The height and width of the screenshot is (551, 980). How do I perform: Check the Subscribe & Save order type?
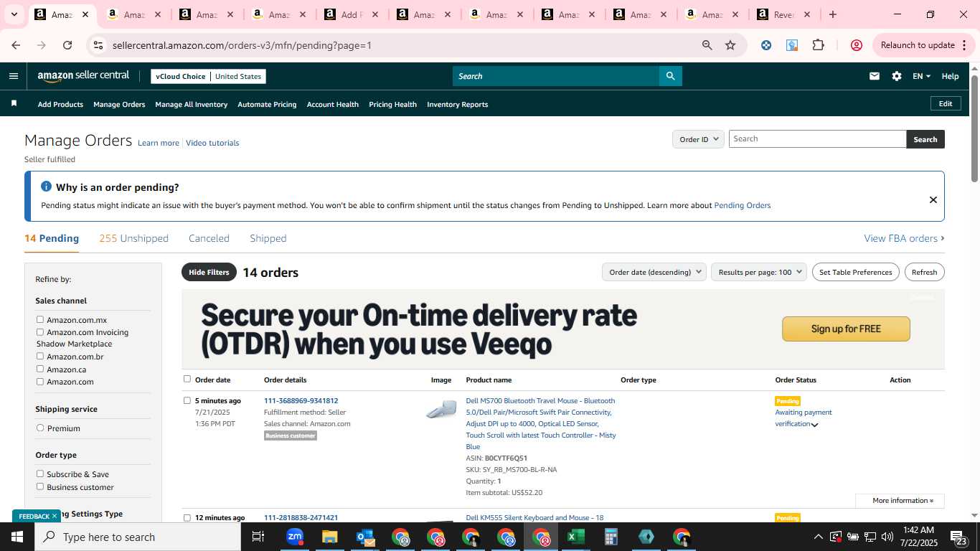(x=40, y=474)
